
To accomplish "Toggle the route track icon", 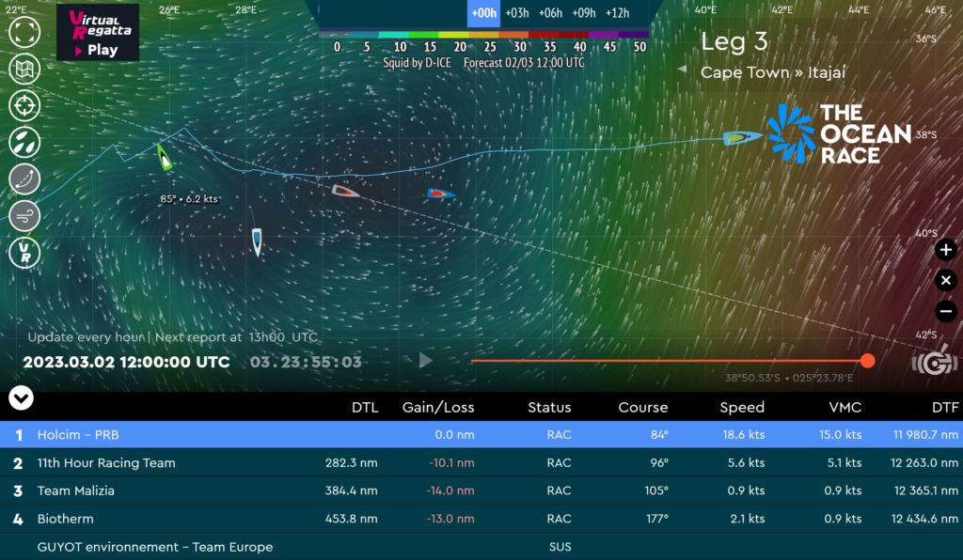I will pos(24,179).
